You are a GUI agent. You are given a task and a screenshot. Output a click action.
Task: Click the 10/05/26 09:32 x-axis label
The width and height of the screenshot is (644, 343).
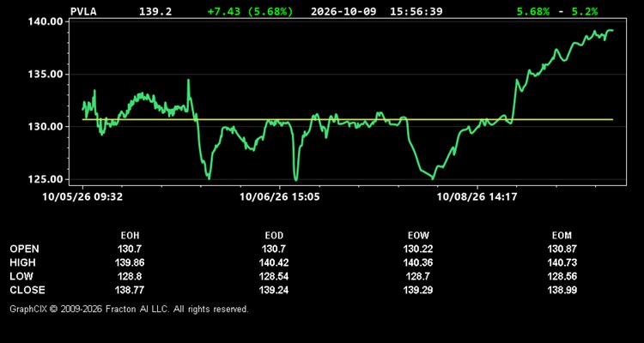[x=82, y=196]
